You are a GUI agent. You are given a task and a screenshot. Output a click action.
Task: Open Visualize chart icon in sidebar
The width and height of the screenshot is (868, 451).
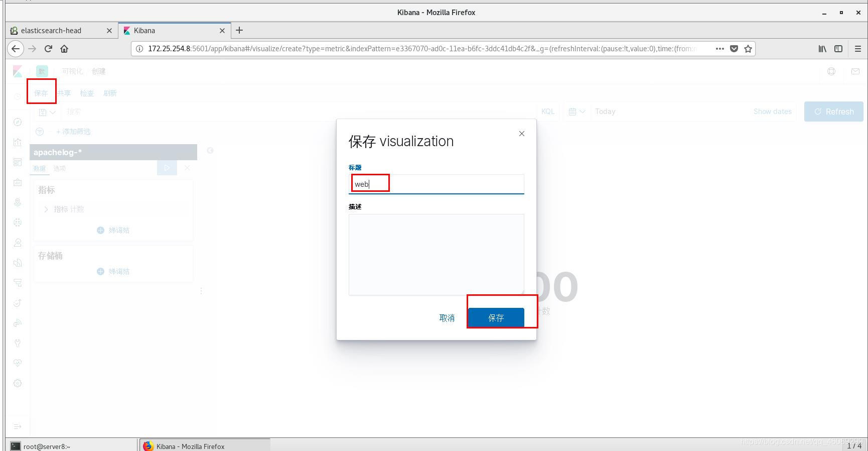point(18,142)
